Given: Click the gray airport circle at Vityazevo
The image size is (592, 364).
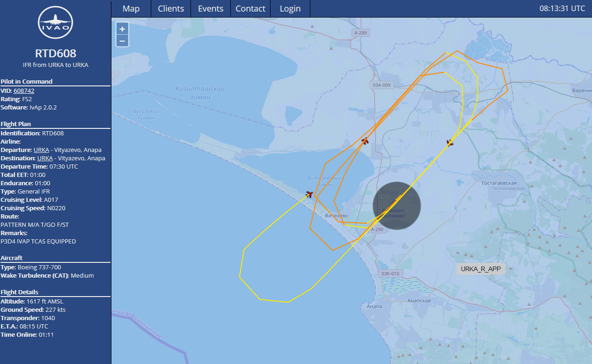Looking at the screenshot, I should (396, 206).
